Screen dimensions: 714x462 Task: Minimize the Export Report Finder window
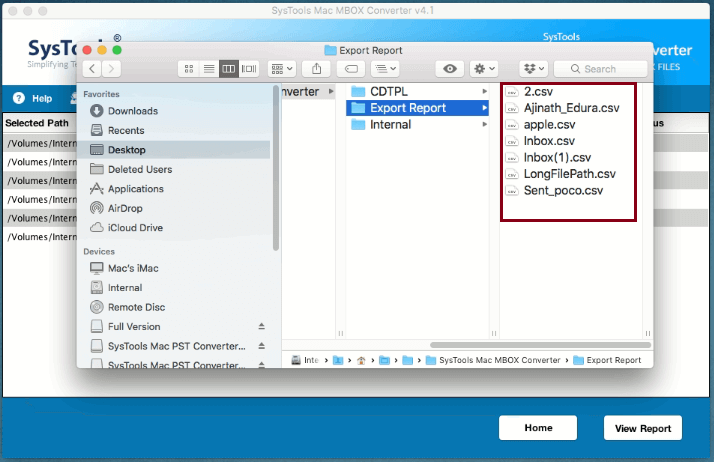coord(102,50)
